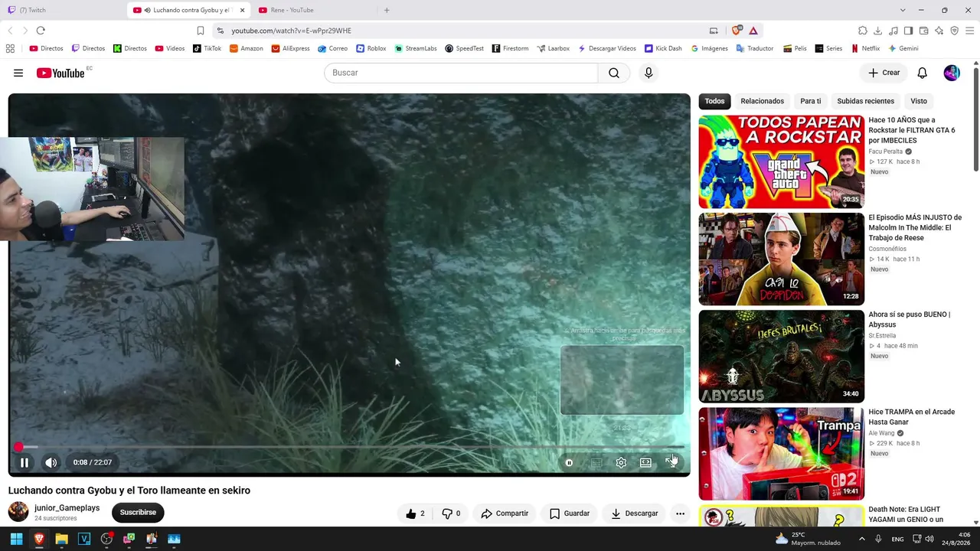
Task: Toggle the browser sidebar panel
Action: coord(909,31)
